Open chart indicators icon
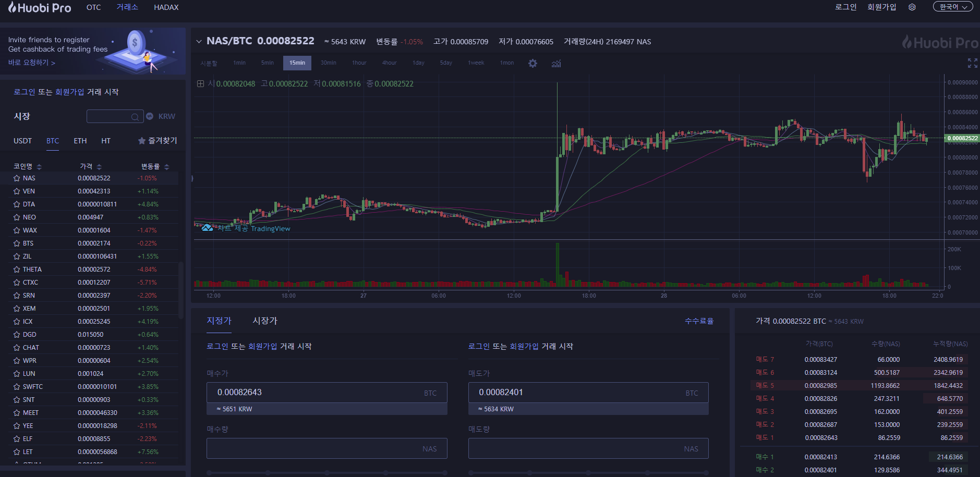 pos(556,63)
